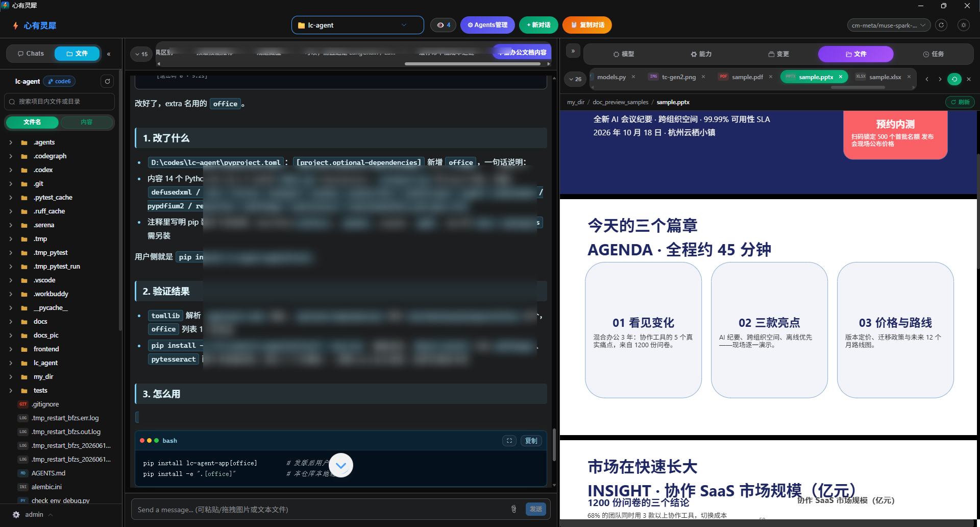Click the 刷新 preview button
980x527 pixels.
[x=960, y=102]
